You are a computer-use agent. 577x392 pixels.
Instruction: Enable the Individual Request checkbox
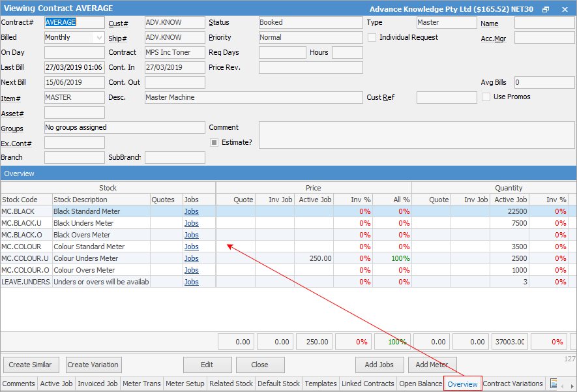(372, 38)
